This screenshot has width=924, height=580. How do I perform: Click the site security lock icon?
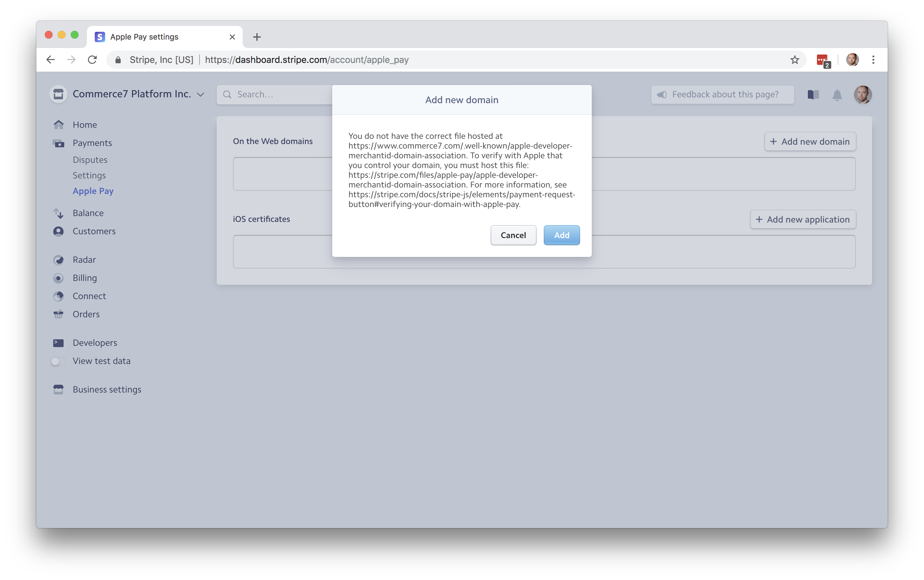(118, 60)
